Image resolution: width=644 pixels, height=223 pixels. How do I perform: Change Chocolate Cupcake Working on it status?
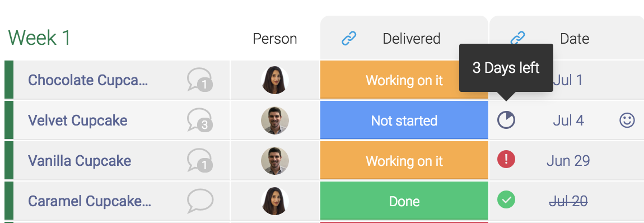click(404, 80)
